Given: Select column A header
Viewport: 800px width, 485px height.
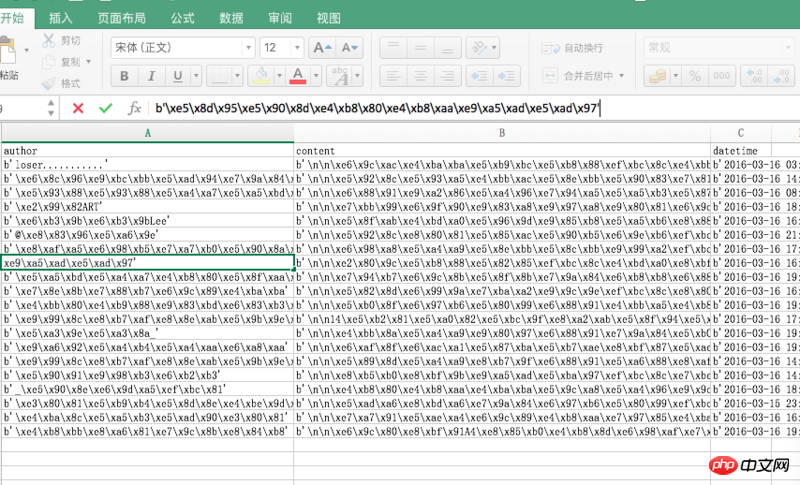Looking at the screenshot, I should tap(147, 133).
